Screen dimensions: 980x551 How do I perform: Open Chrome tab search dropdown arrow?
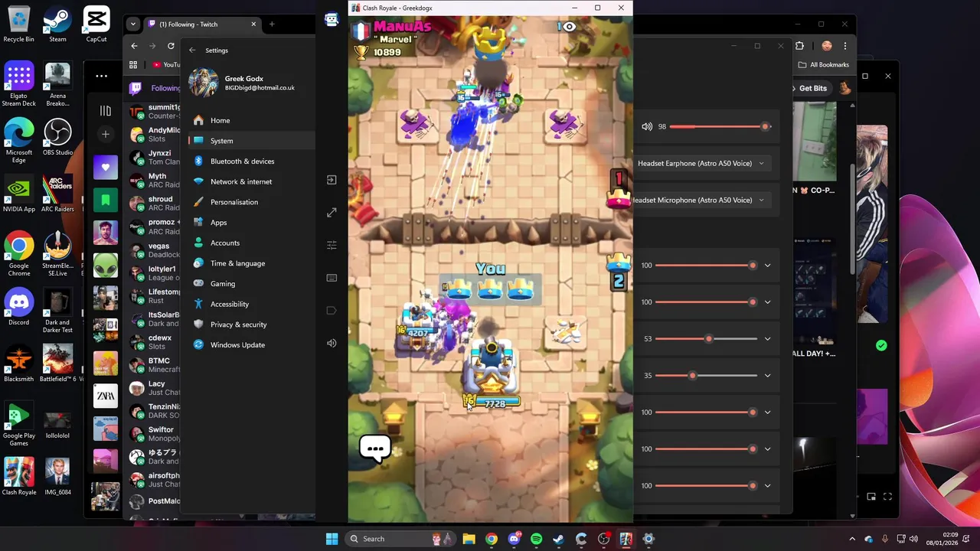pos(133,24)
